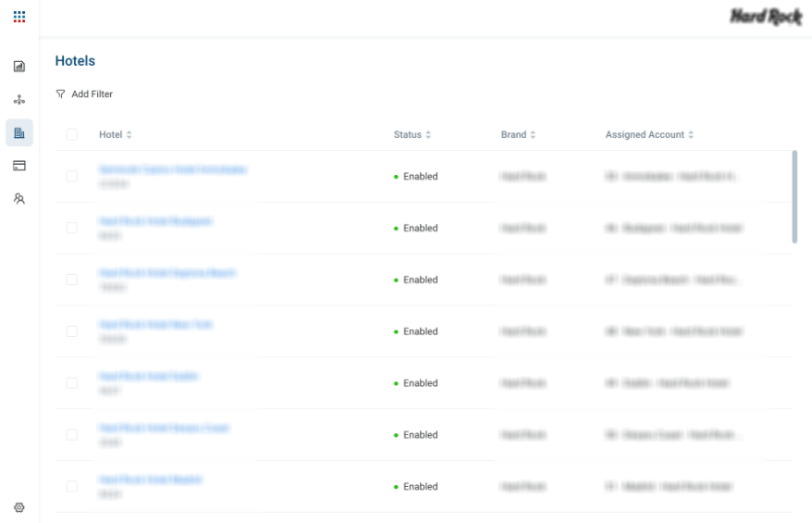This screenshot has width=812, height=523.
Task: Toggle the select-all checkbox in table header
Action: point(72,134)
